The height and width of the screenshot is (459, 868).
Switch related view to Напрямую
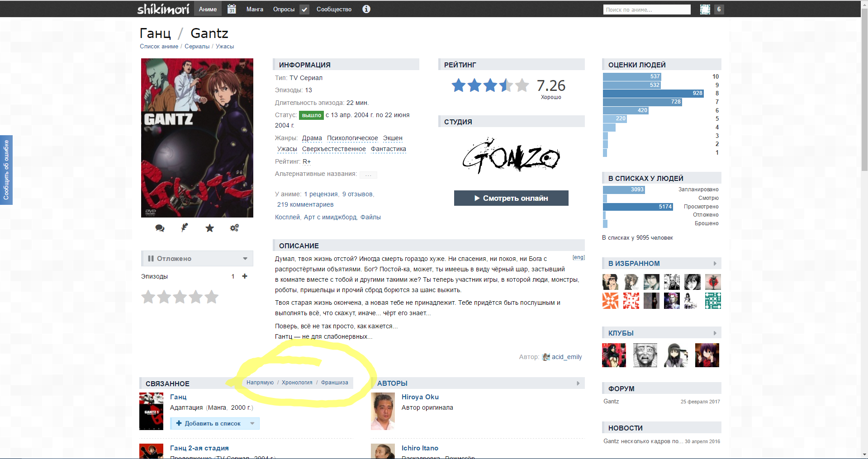pyautogui.click(x=260, y=383)
